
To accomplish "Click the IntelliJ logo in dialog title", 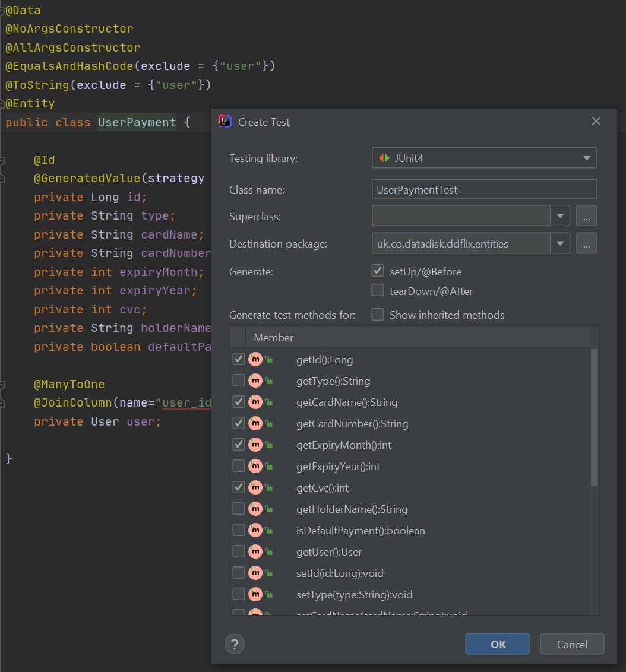I will 225,121.
